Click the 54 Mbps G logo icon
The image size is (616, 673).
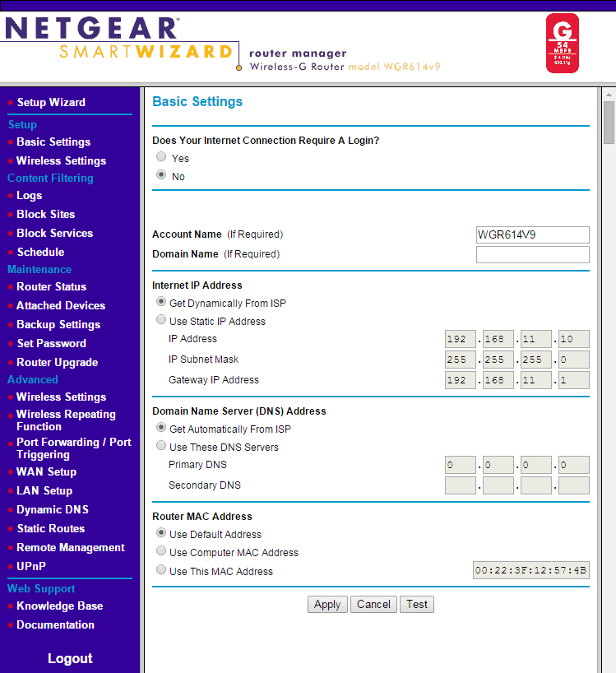562,43
